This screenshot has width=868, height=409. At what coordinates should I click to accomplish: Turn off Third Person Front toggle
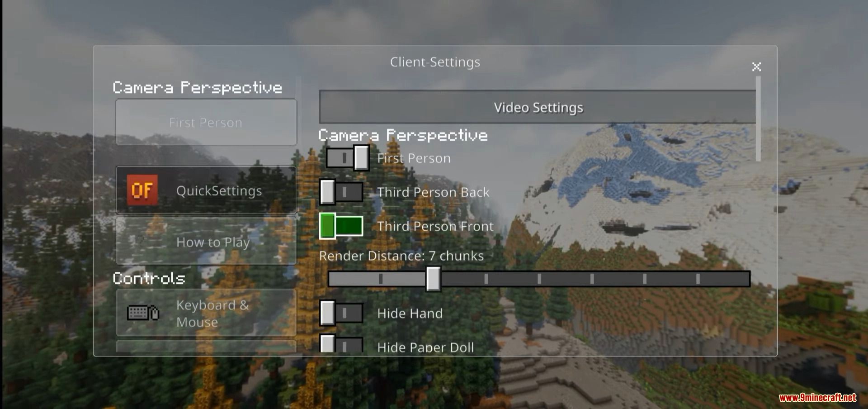pos(341,226)
